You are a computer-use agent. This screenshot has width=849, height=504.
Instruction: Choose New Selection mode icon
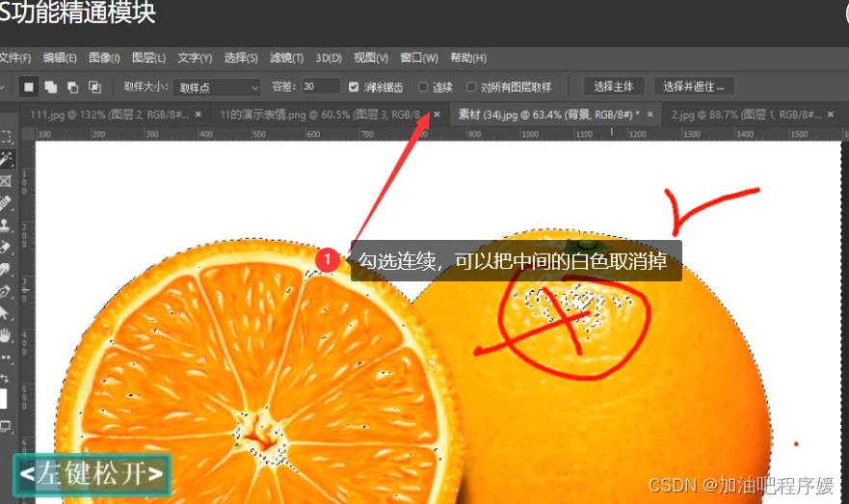29,87
